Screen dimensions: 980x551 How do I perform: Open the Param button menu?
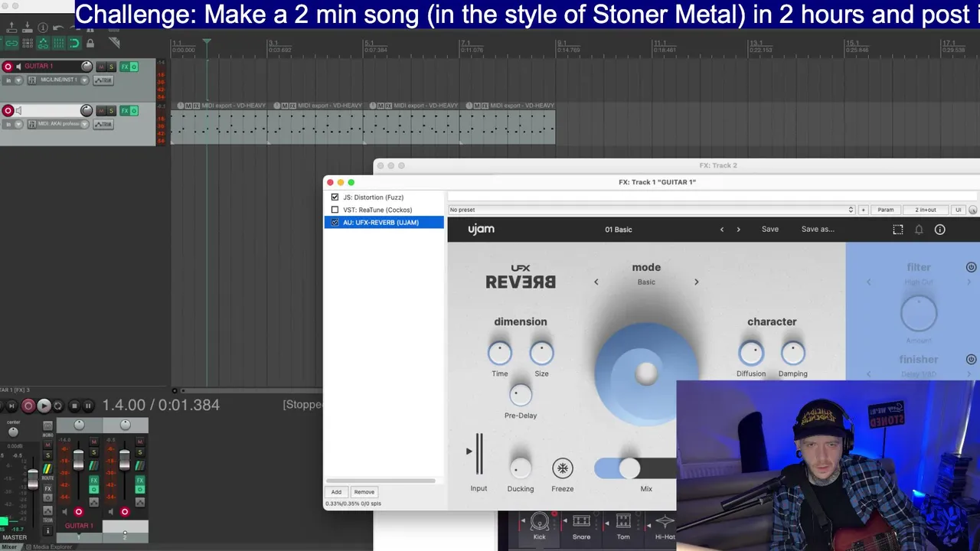pos(886,210)
